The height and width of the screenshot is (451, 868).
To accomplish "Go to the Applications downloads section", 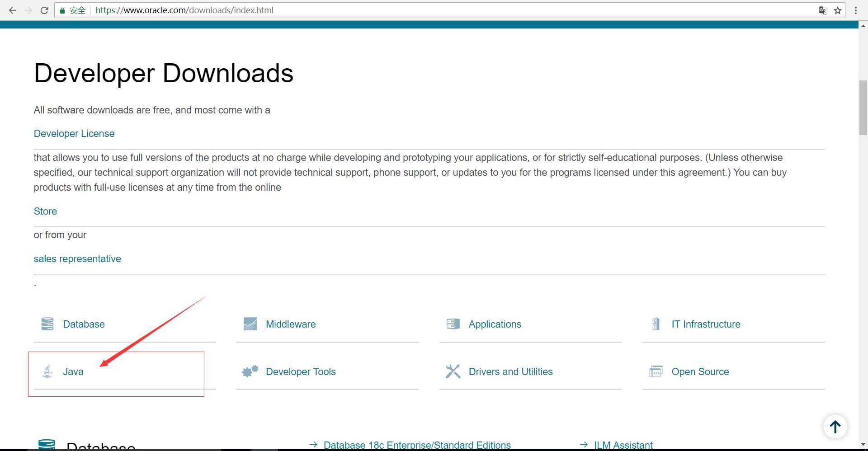I will coord(495,324).
